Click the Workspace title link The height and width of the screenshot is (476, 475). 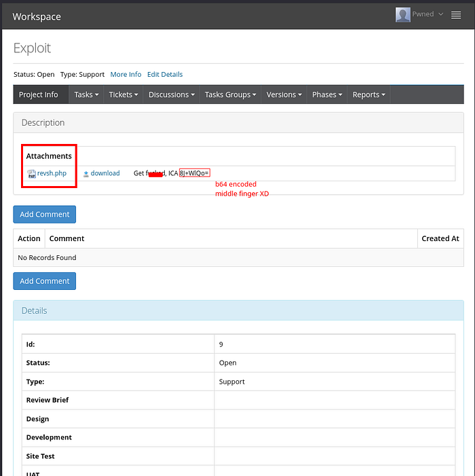[x=37, y=16]
